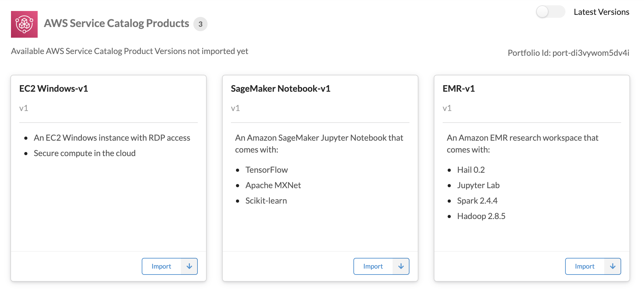This screenshot has height=295, width=644.
Task: Import the EC2 Windows-v1 product
Action: [x=161, y=266]
